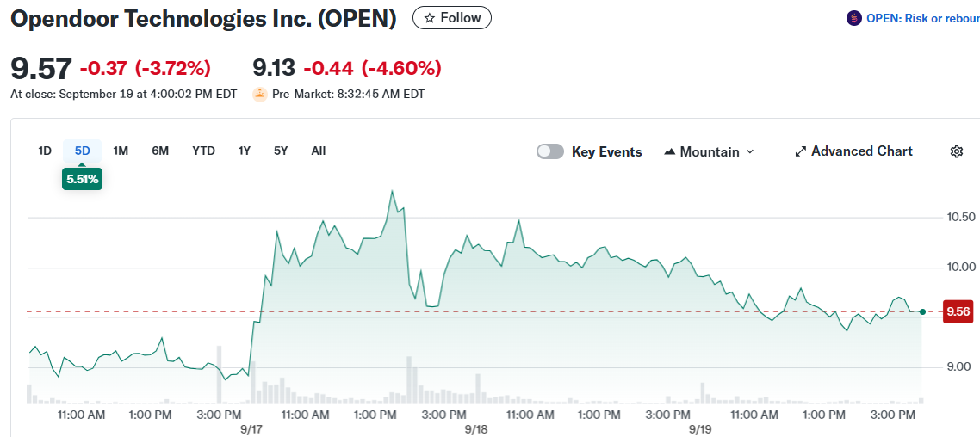
Task: Click the 9/18 date label
Action: pos(476,429)
